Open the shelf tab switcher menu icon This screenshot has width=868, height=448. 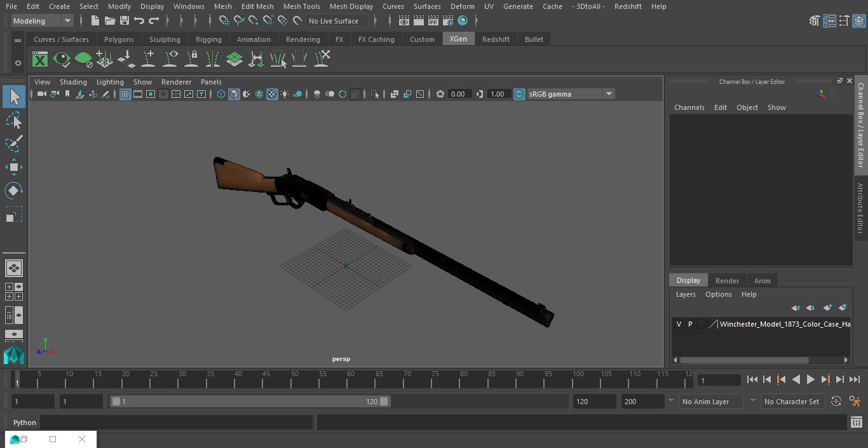coord(18,39)
